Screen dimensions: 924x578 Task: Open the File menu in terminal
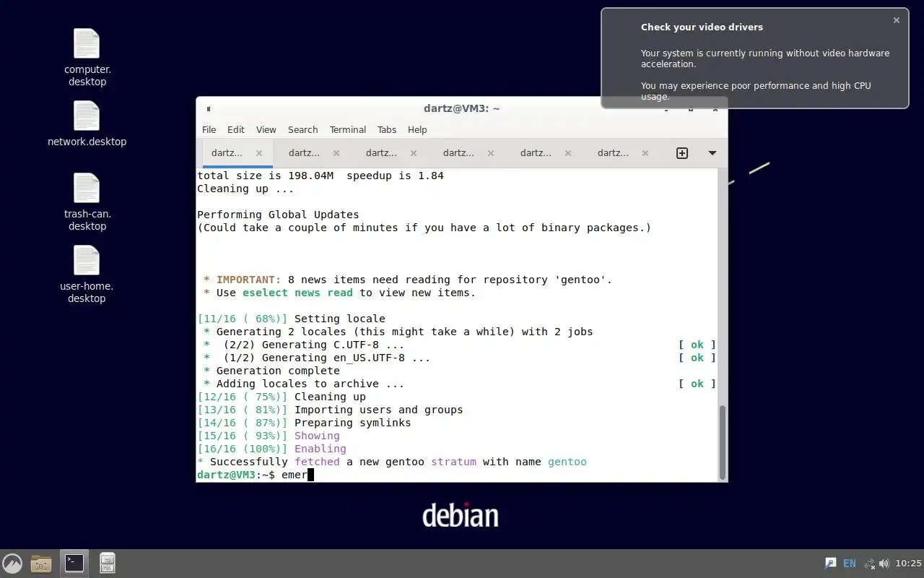point(209,129)
